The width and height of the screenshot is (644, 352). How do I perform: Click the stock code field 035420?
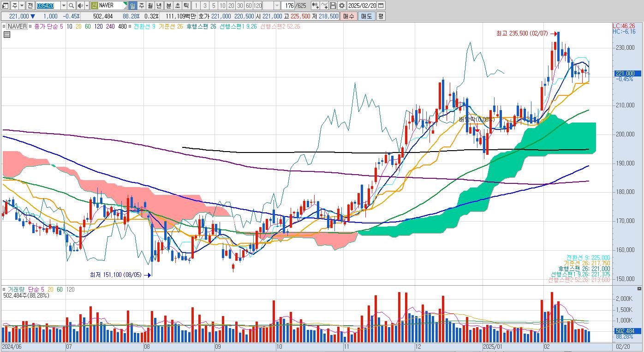pos(48,6)
